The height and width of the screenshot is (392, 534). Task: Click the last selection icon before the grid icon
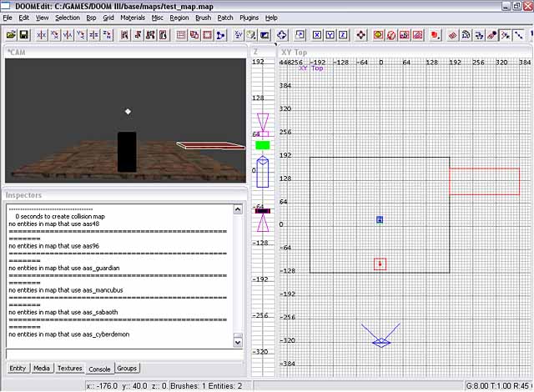(164, 35)
